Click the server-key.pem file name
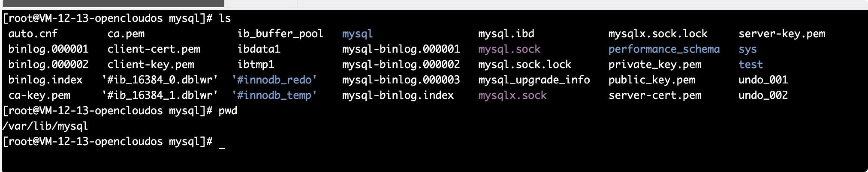Viewport: 868px width, 172px height. coord(781,34)
